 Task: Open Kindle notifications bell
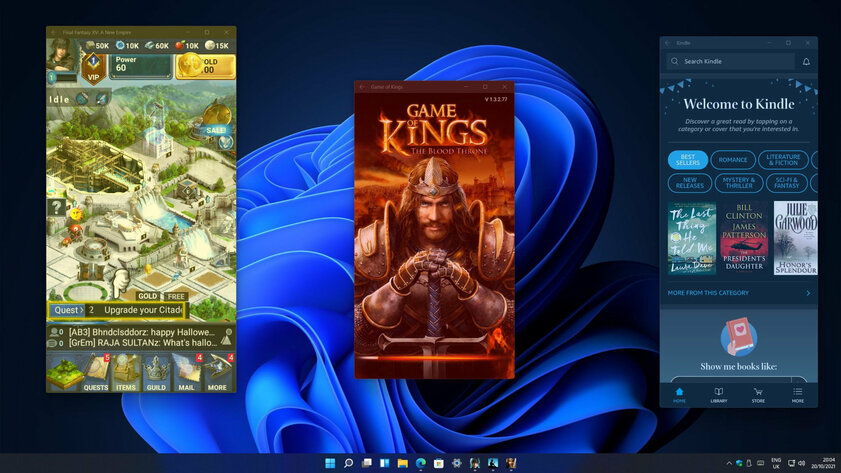pyautogui.click(x=806, y=62)
